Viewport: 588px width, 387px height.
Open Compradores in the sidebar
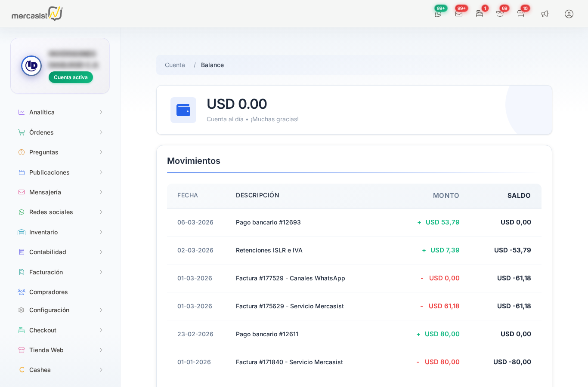[48, 292]
